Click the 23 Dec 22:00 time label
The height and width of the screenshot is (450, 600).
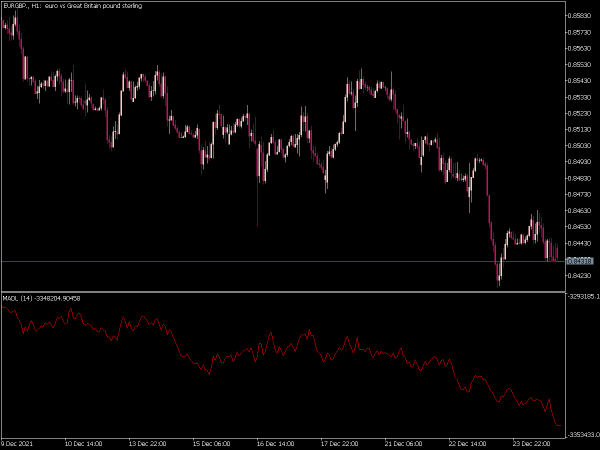(x=531, y=444)
